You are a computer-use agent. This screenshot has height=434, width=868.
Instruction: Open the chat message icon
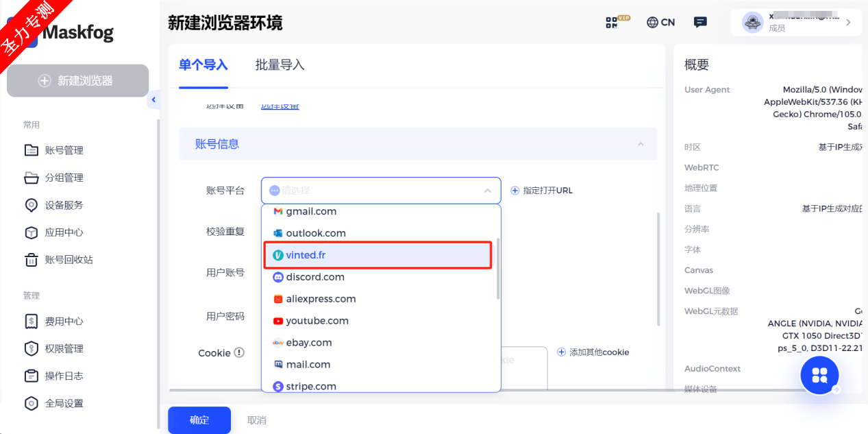pyautogui.click(x=700, y=22)
